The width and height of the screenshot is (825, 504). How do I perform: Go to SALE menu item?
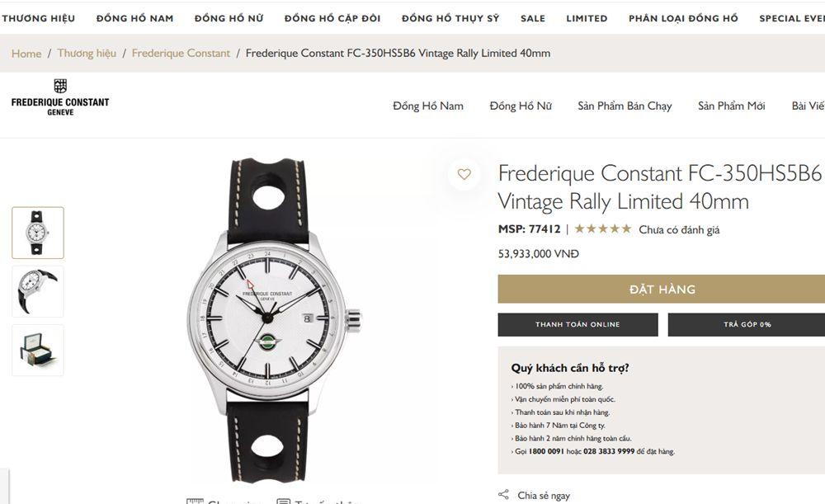[533, 18]
